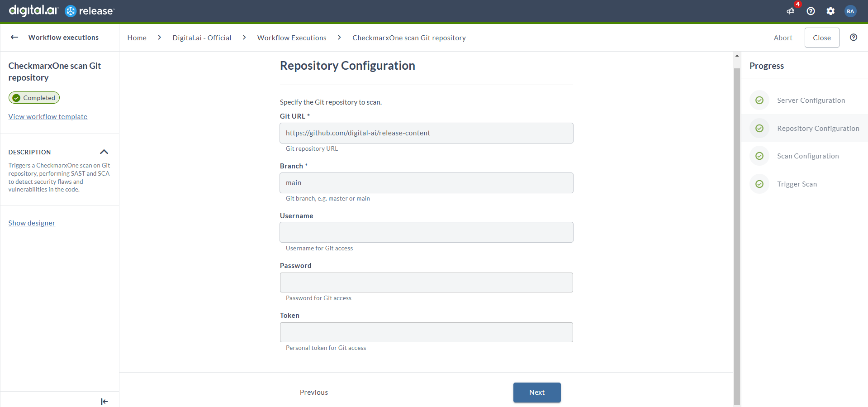The width and height of the screenshot is (868, 407).
Task: Open View workflow template link
Action: click(x=48, y=117)
